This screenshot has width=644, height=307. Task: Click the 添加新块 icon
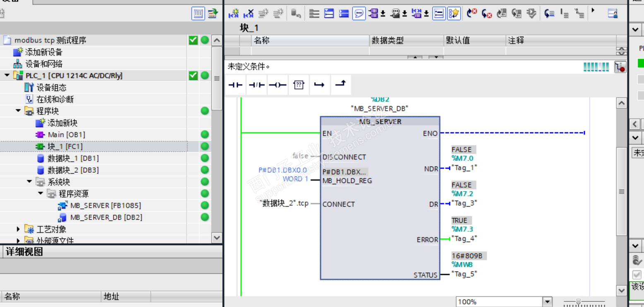(x=40, y=123)
